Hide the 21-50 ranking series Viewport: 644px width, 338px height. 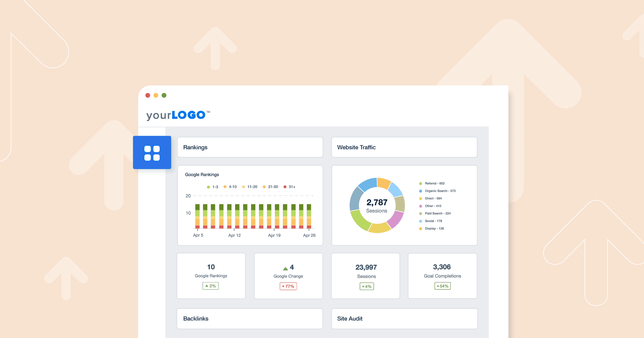coord(270,187)
